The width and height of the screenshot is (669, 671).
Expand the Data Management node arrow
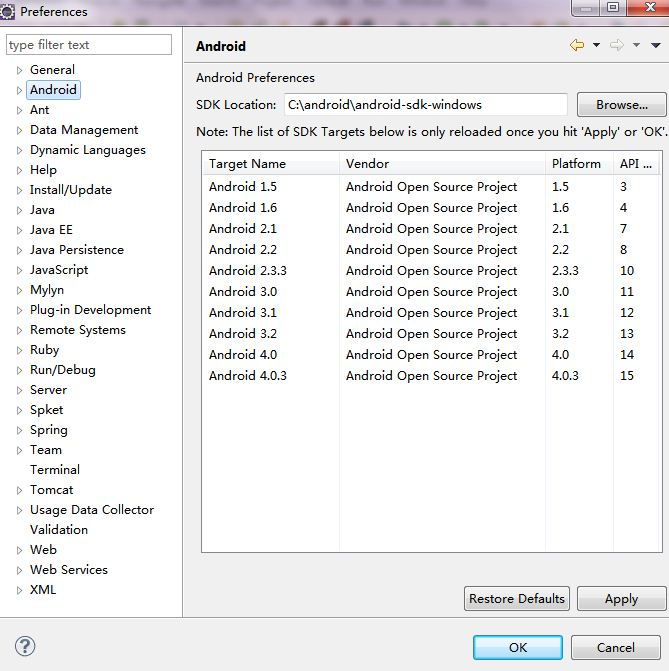[19, 131]
